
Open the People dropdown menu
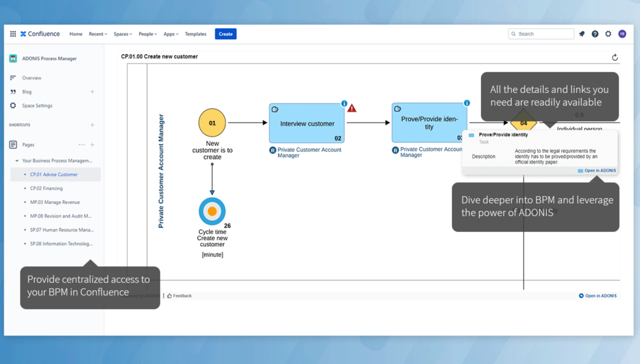(148, 34)
